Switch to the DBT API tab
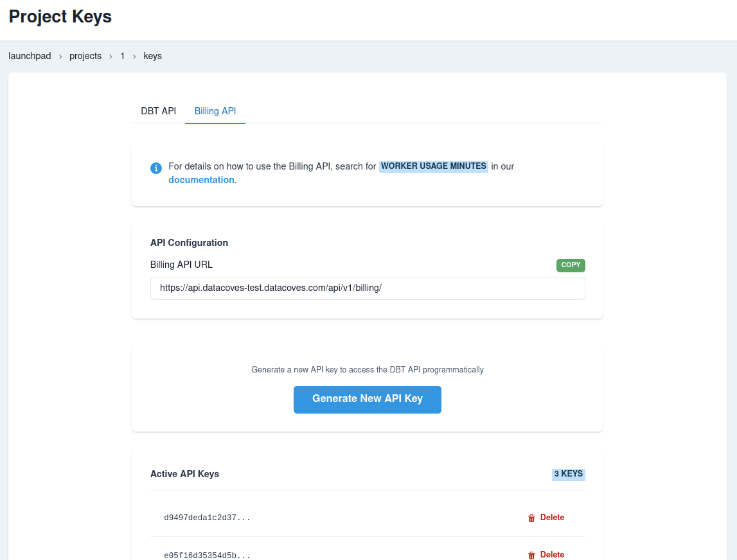This screenshot has height=560, width=737. (x=158, y=111)
